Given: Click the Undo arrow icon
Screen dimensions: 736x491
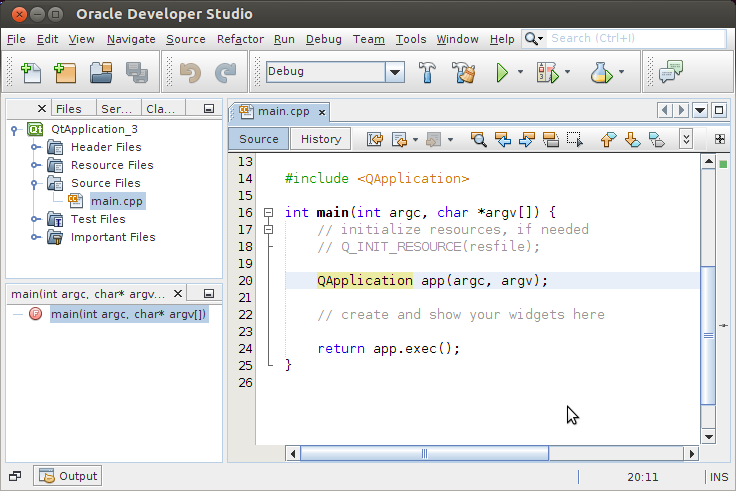Looking at the screenshot, I should tap(190, 73).
